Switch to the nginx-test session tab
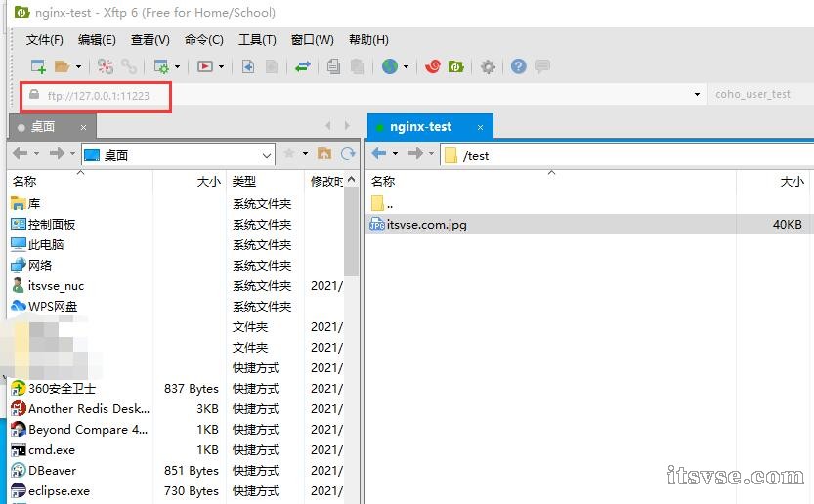The width and height of the screenshot is (814, 504). pyautogui.click(x=420, y=126)
